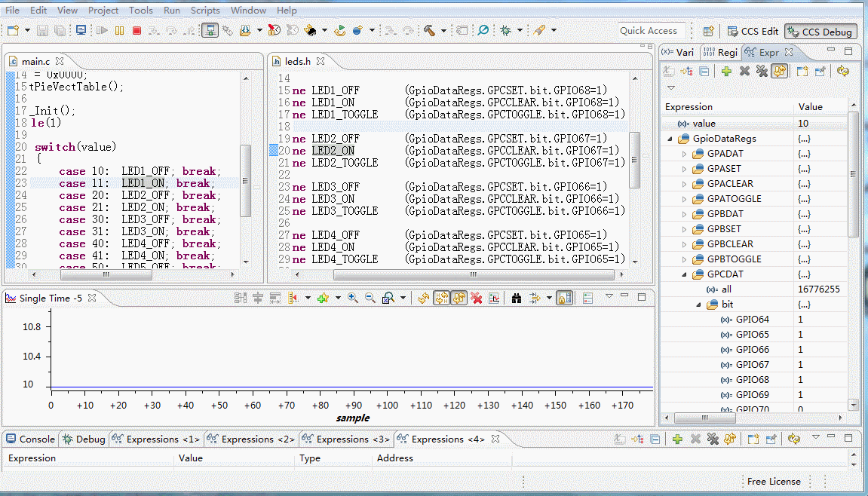Open the Expressions <2> tab
This screenshot has width=868, height=496.
[252, 439]
